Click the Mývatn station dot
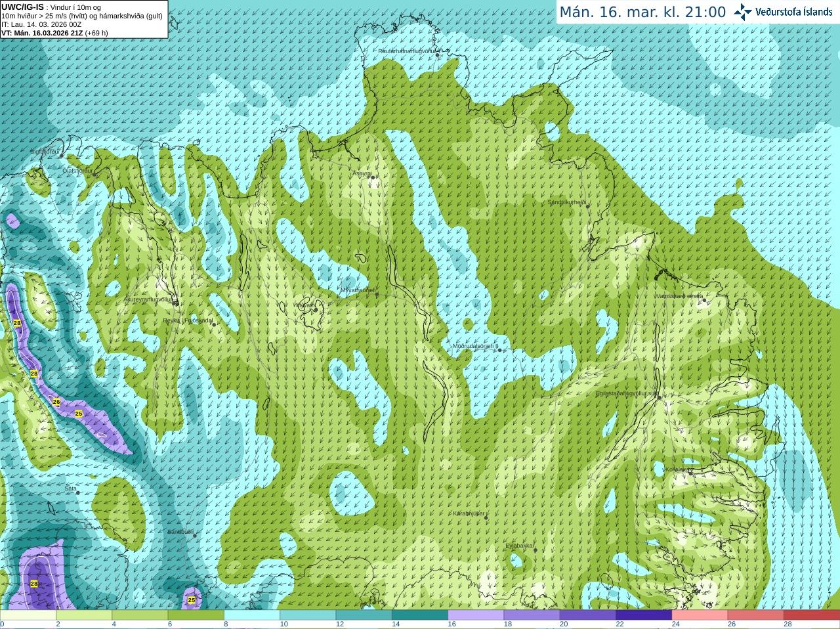This screenshot has width=840, height=629. pyautogui.click(x=316, y=309)
